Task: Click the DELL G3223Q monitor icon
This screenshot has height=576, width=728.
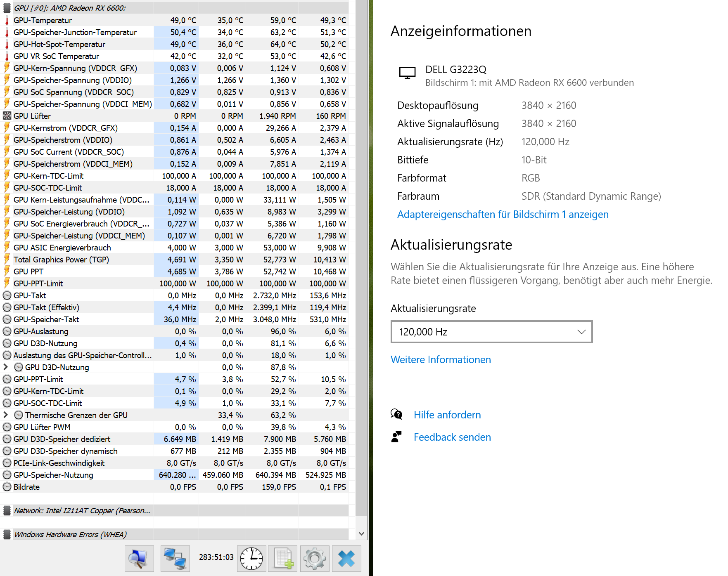Action: pyautogui.click(x=407, y=73)
